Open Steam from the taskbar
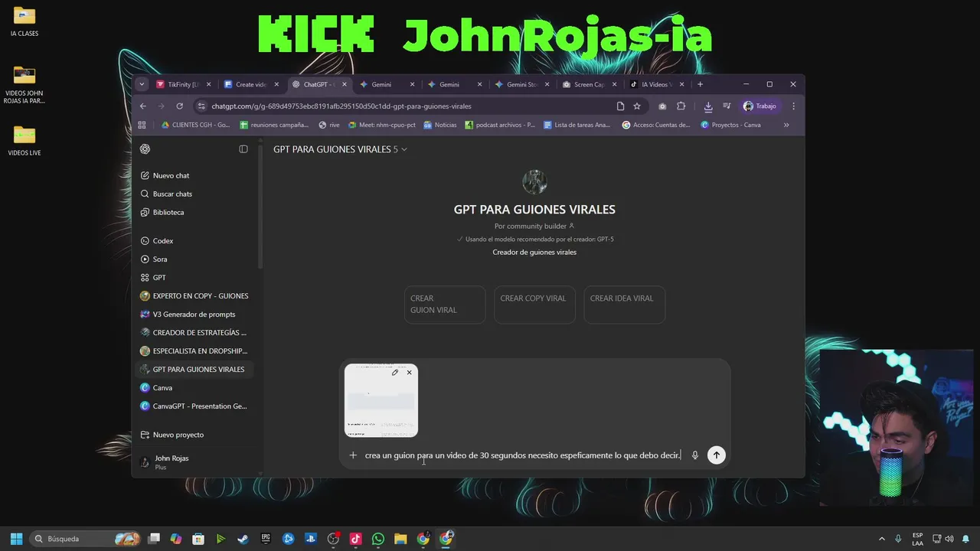This screenshot has width=980, height=551. coord(243,539)
